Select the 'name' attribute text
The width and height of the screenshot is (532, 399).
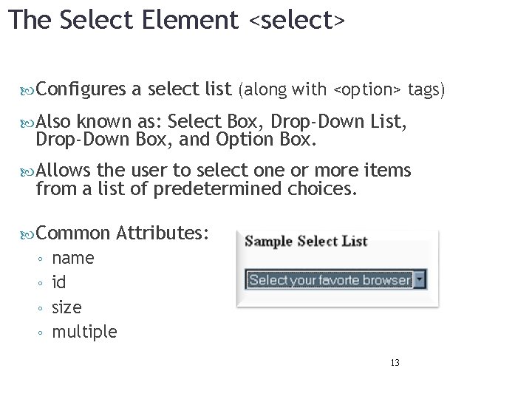click(73, 259)
